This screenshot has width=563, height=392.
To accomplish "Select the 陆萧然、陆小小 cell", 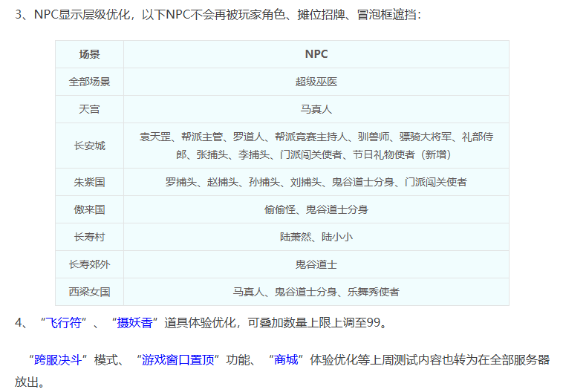I will pos(316,237).
